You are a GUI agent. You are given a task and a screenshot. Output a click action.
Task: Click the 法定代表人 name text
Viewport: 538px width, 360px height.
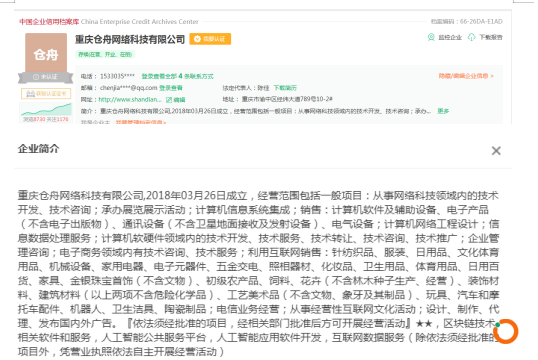click(263, 88)
